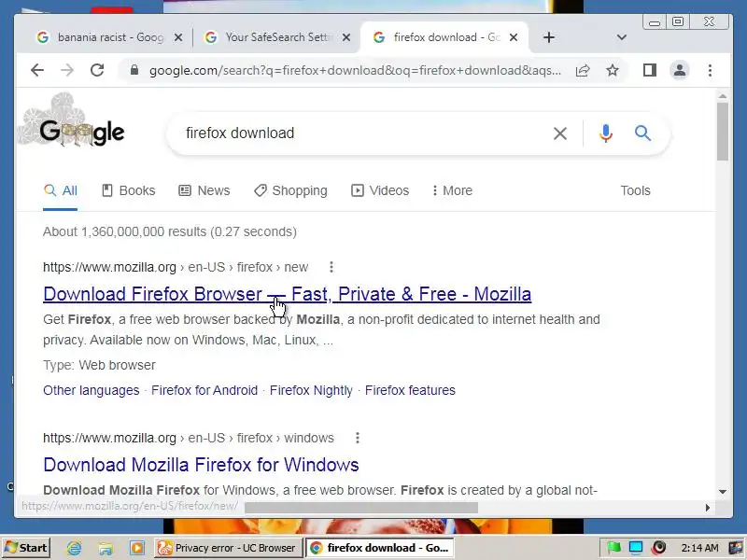The height and width of the screenshot is (560, 747).
Task: Open the Firefox Nightly sitelink
Action: (x=311, y=390)
